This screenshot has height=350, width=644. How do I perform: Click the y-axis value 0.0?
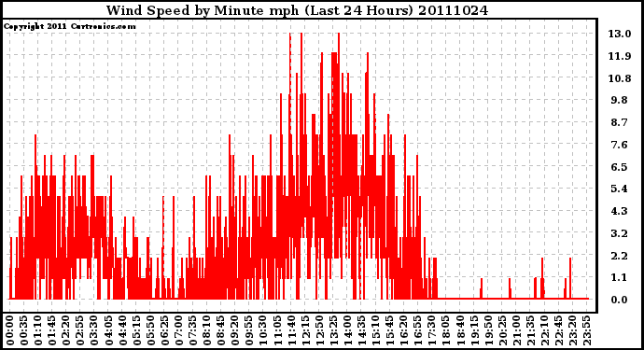point(620,300)
